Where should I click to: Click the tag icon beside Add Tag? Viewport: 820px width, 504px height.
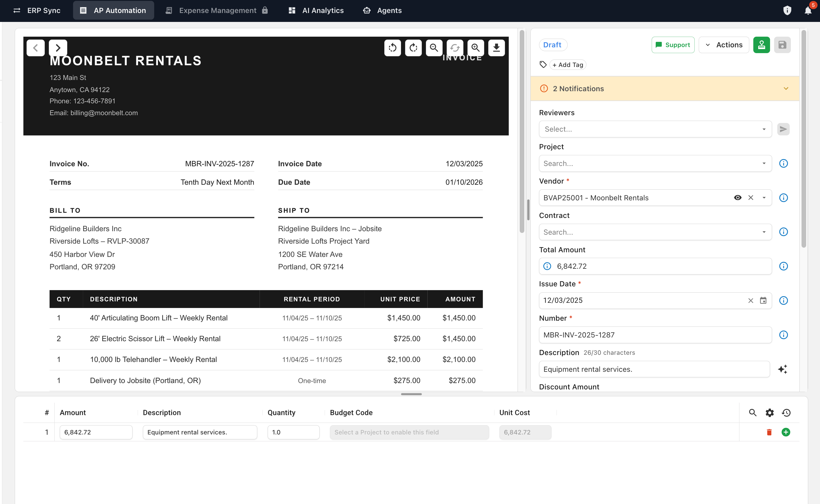pos(543,65)
